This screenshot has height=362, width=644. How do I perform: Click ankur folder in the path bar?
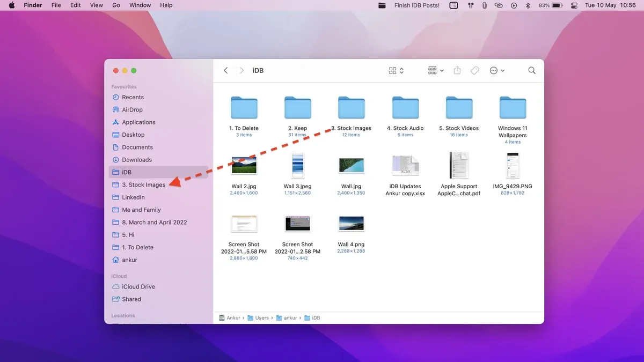pos(287,318)
